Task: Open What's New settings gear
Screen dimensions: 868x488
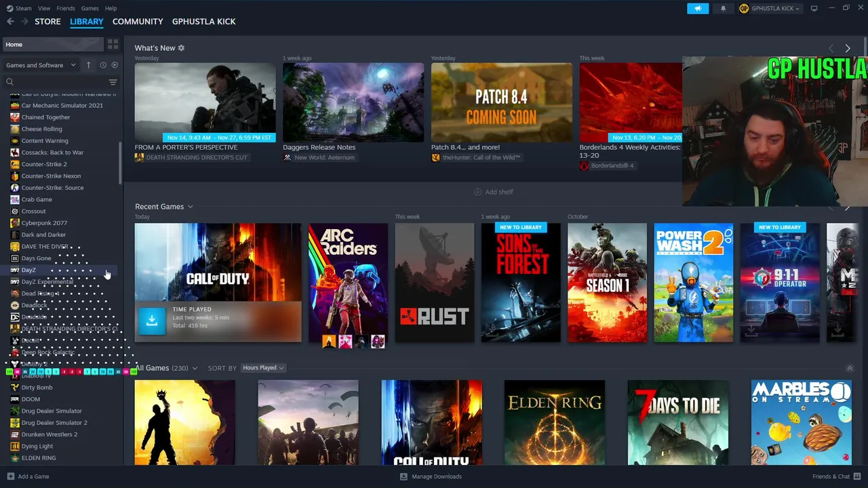Action: [181, 48]
